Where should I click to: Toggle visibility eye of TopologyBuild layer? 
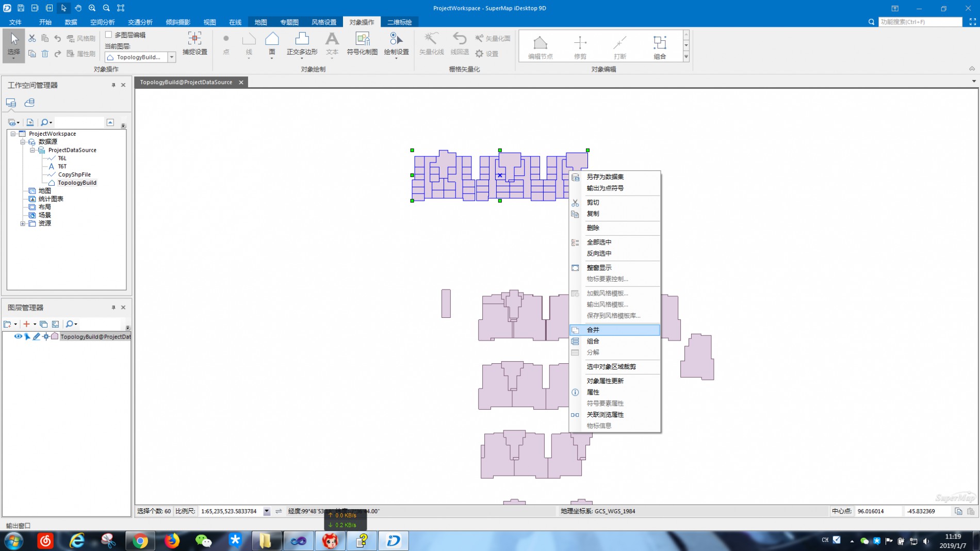18,336
